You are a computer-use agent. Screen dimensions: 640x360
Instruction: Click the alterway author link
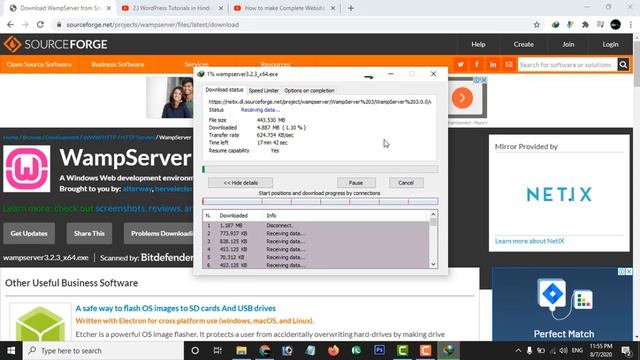[x=137, y=189]
